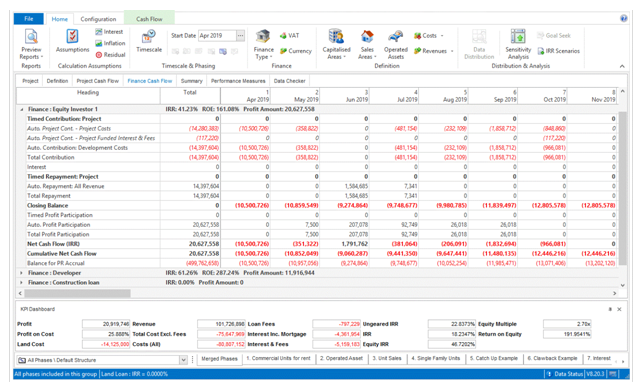The height and width of the screenshot is (389, 639).
Task: Open the Capitalised Areas dropdown
Action: click(336, 45)
